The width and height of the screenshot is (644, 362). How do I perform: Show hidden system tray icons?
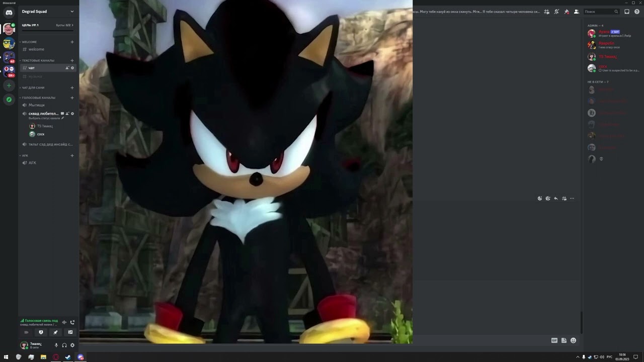[x=578, y=357]
